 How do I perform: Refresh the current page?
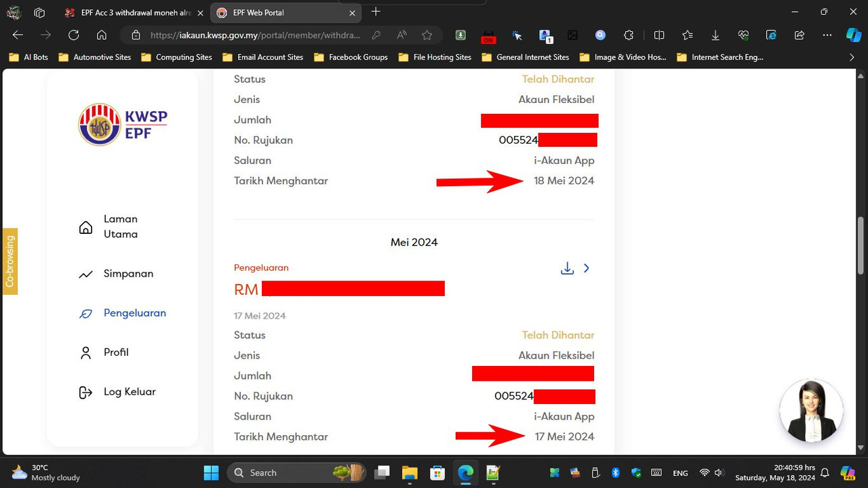73,35
